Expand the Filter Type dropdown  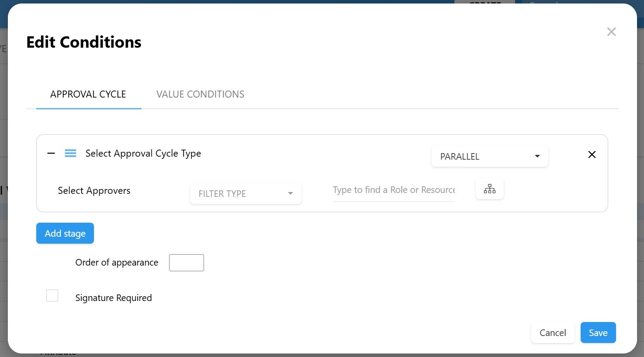[x=246, y=194]
